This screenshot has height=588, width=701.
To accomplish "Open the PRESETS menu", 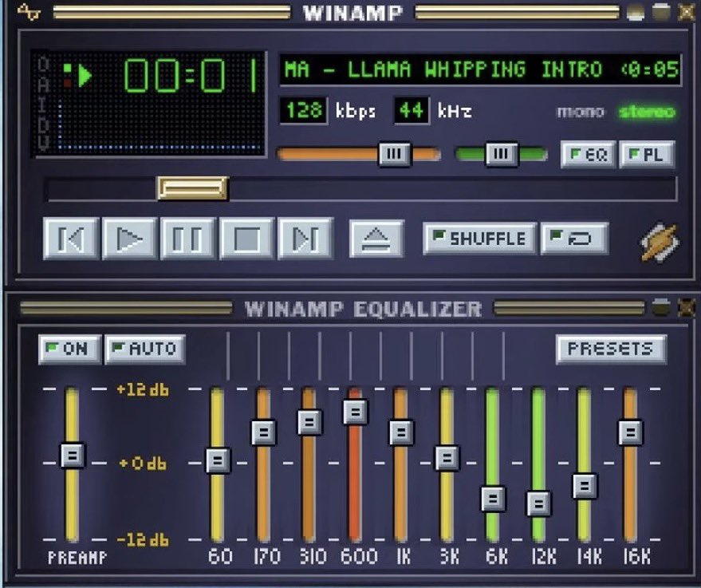I will (x=611, y=349).
